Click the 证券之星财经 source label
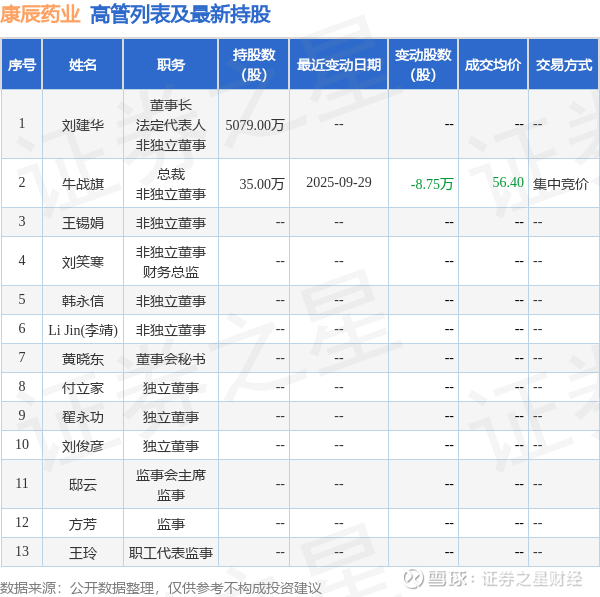 point(532,579)
